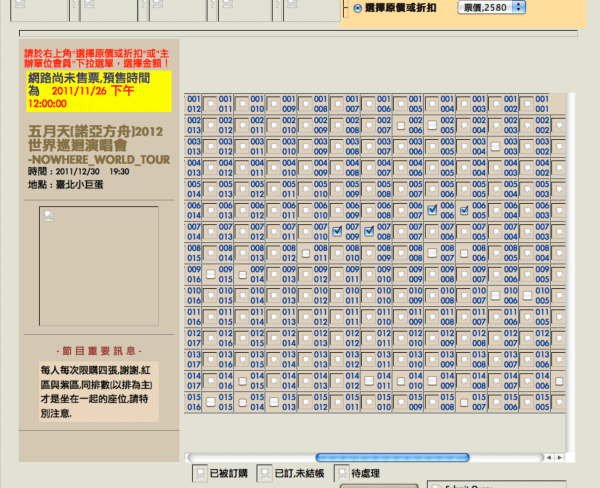Click seat label 015 016
600x488 pixels.
click(x=194, y=402)
